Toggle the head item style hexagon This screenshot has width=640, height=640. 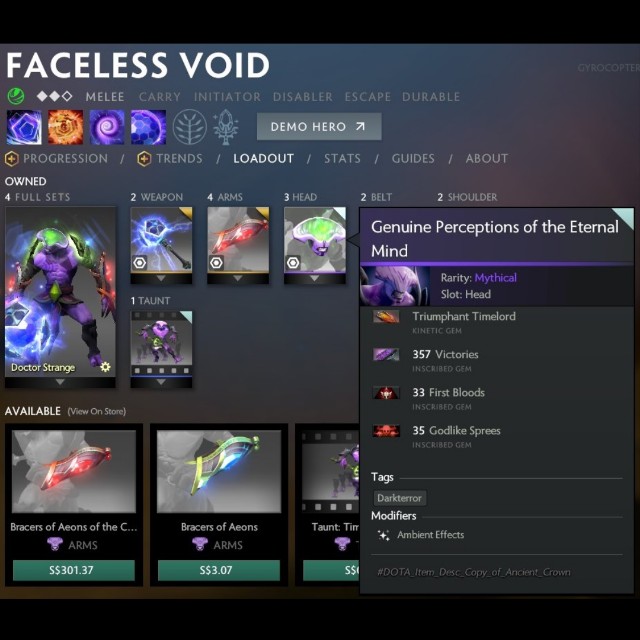click(293, 262)
